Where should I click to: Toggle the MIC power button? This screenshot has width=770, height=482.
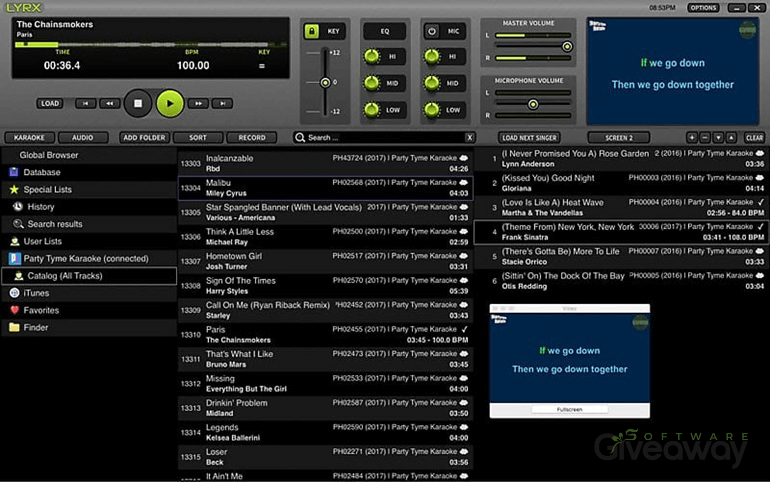point(432,31)
